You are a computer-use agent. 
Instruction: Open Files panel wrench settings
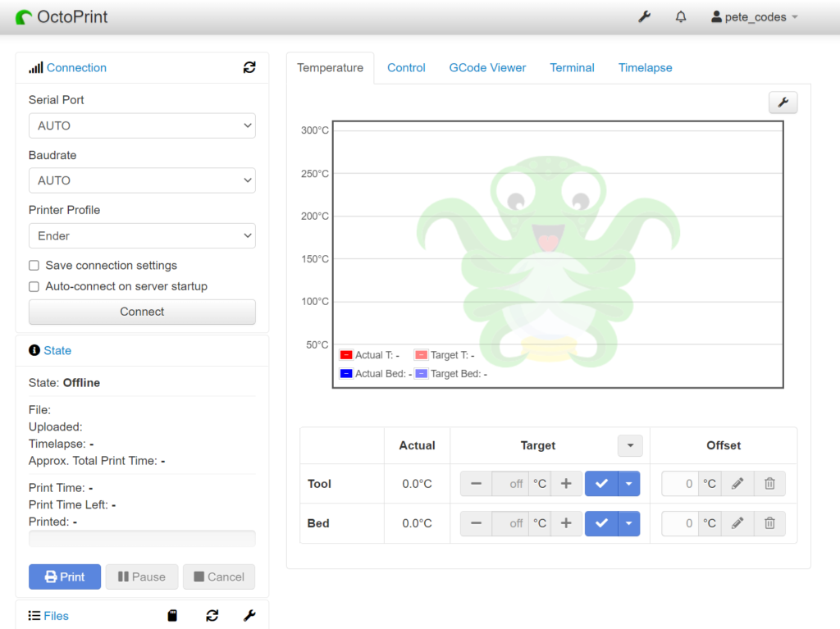click(x=249, y=616)
